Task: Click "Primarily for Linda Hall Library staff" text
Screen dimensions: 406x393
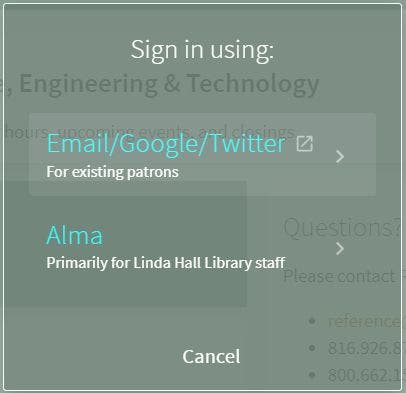Action: click(166, 263)
